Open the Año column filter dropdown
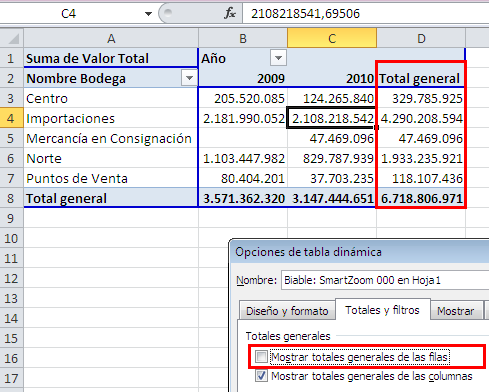Image resolution: width=489 pixels, height=392 pixels. 278,58
